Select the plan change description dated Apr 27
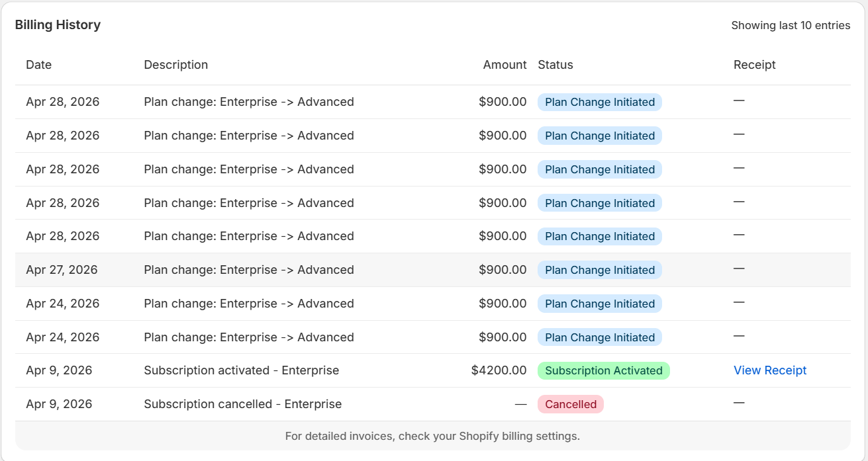Viewport: 868px width, 461px height. click(249, 270)
